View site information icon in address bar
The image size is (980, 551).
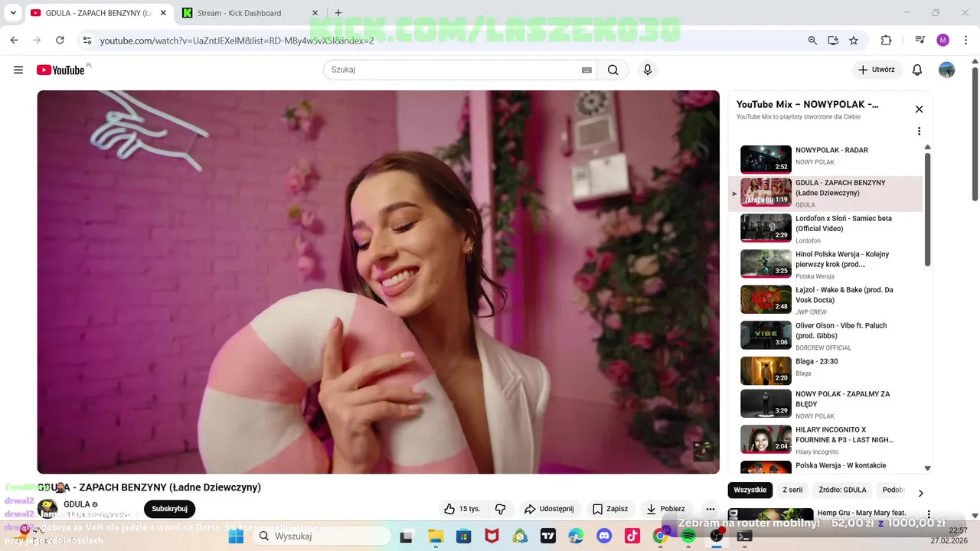click(x=87, y=40)
